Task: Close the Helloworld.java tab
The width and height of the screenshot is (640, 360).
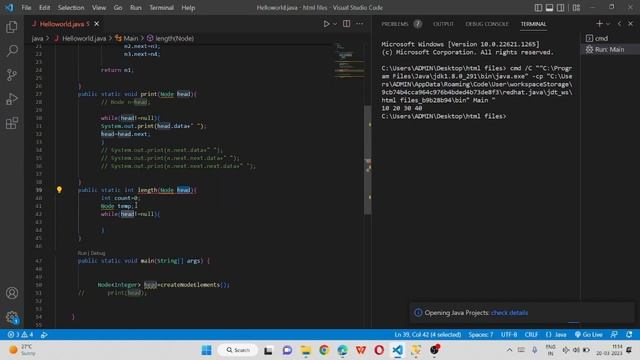Action: (97, 24)
